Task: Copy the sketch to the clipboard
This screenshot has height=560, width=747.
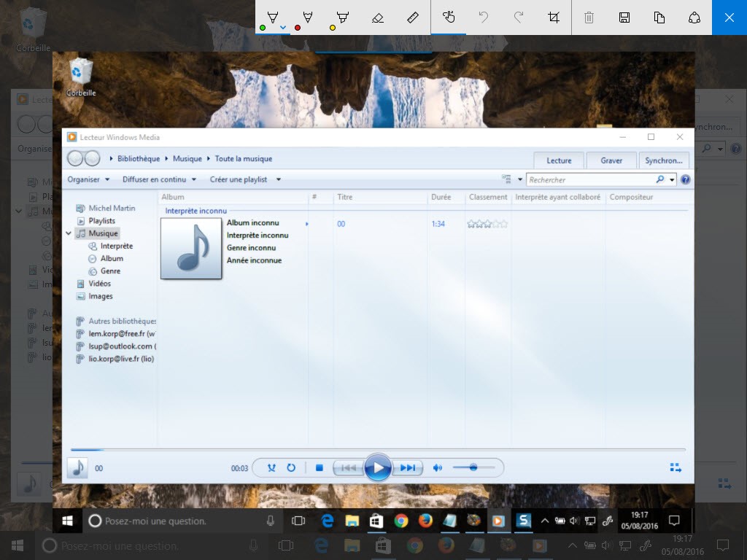Action: 659,17
